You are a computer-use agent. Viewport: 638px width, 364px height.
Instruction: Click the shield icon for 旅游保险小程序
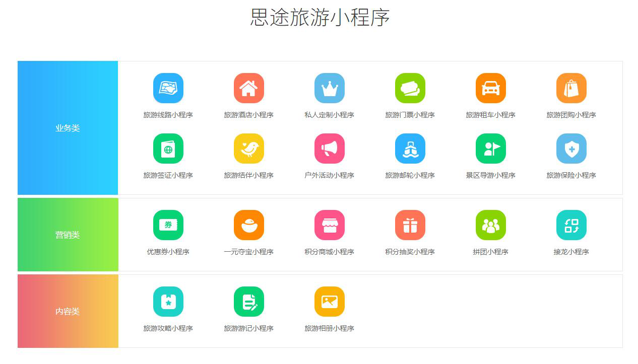click(571, 149)
